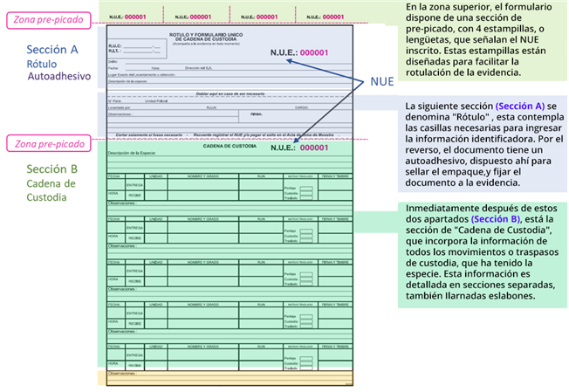Select the 'Sección A' heading
Viewport: 569px width, 392px height.
[x=52, y=50]
